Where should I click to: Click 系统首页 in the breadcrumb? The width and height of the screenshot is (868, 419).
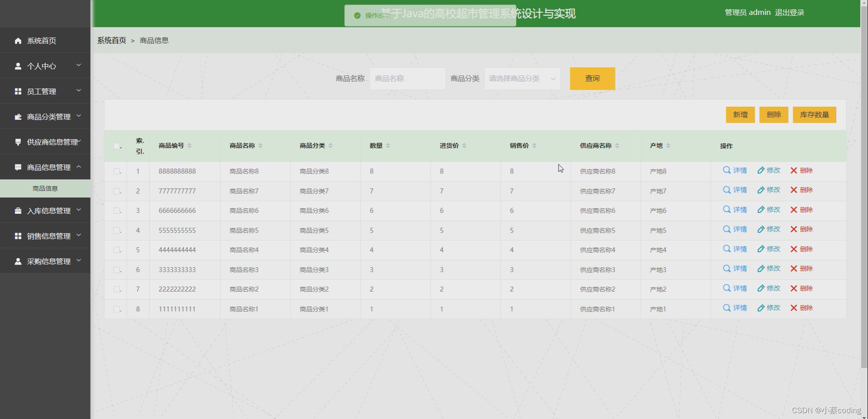click(112, 40)
